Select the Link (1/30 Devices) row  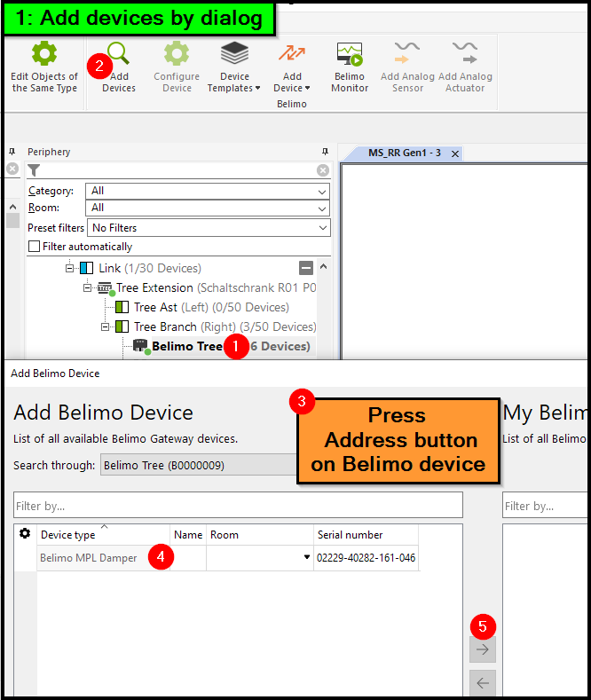[140, 268]
